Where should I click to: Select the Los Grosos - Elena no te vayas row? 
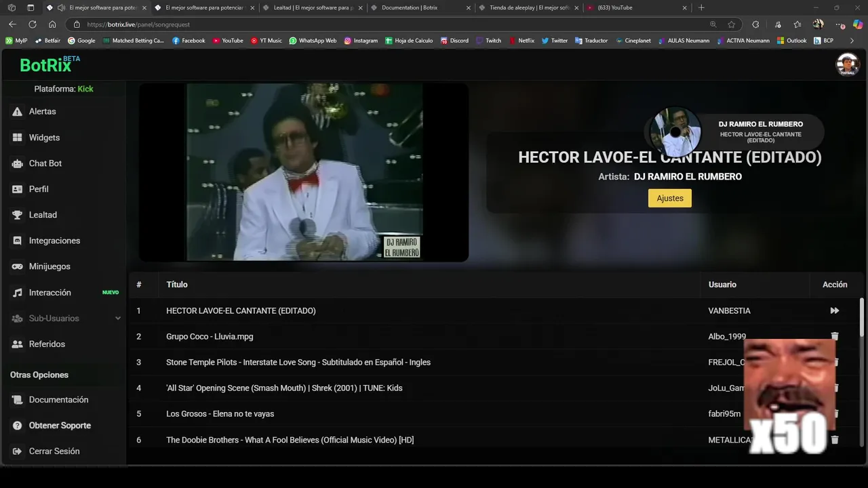coord(495,414)
